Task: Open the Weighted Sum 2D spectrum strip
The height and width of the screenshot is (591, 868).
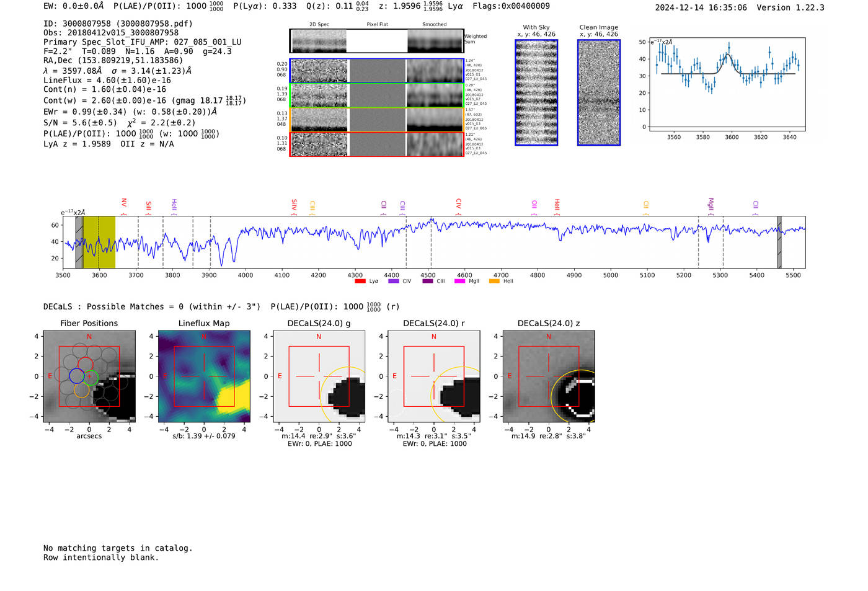Action: pos(376,41)
